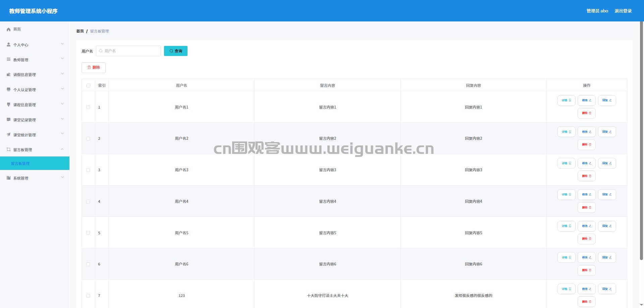Image resolution: width=644 pixels, height=308 pixels.
Task: Expand the 个人中心 chevron
Action: coord(62,44)
